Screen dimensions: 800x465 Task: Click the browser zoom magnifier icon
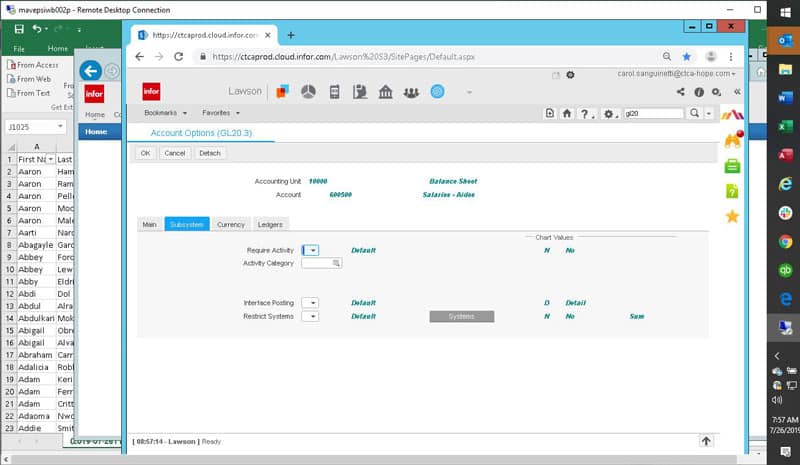click(x=667, y=57)
